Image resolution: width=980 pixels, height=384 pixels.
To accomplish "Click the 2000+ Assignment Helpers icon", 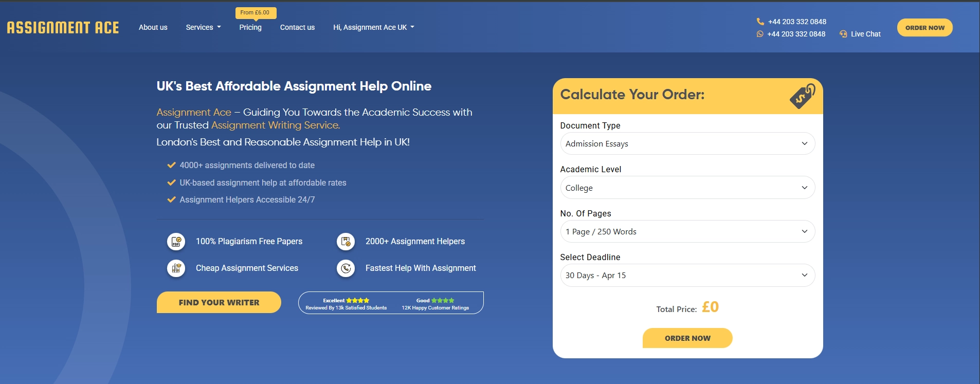I will [346, 241].
